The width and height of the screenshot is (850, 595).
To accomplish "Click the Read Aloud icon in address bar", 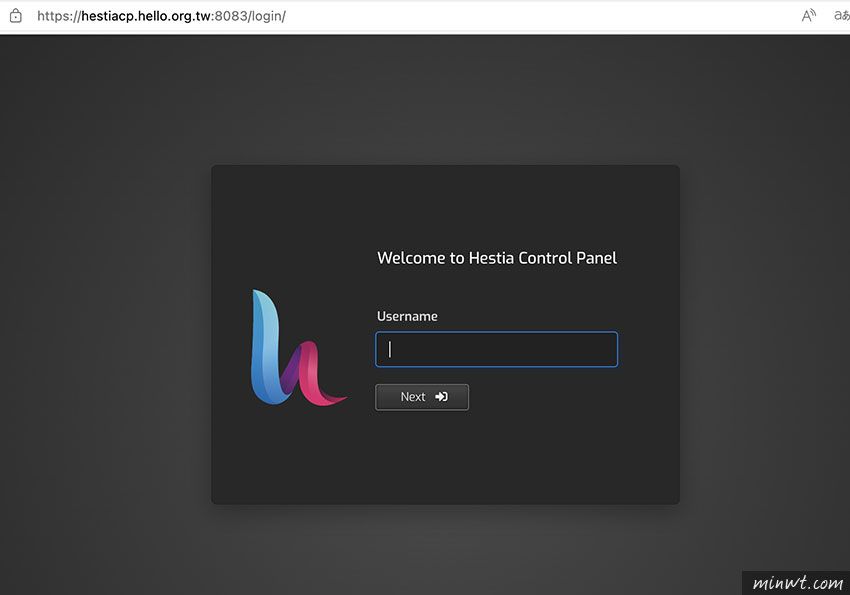I will tap(808, 16).
